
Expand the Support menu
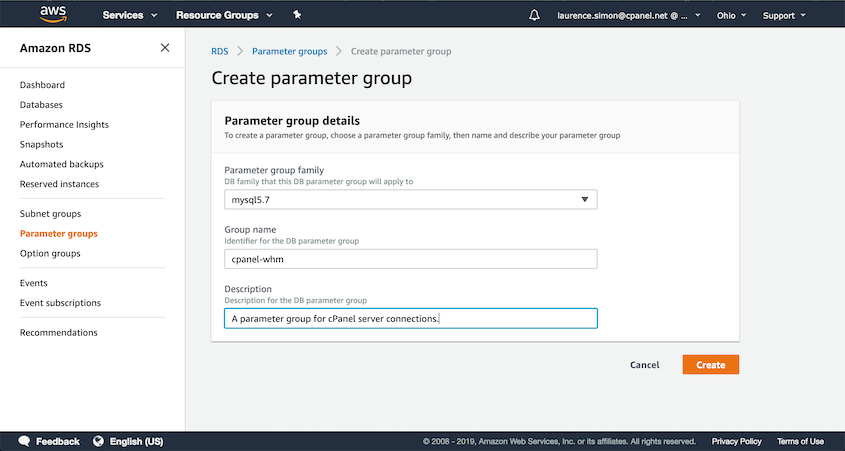tap(784, 16)
